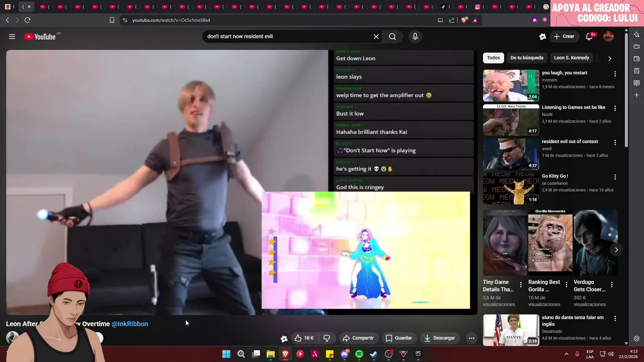Viewport: 644px width, 362px height.
Task: Open the @InkRibbon channel link
Action: pyautogui.click(x=130, y=324)
